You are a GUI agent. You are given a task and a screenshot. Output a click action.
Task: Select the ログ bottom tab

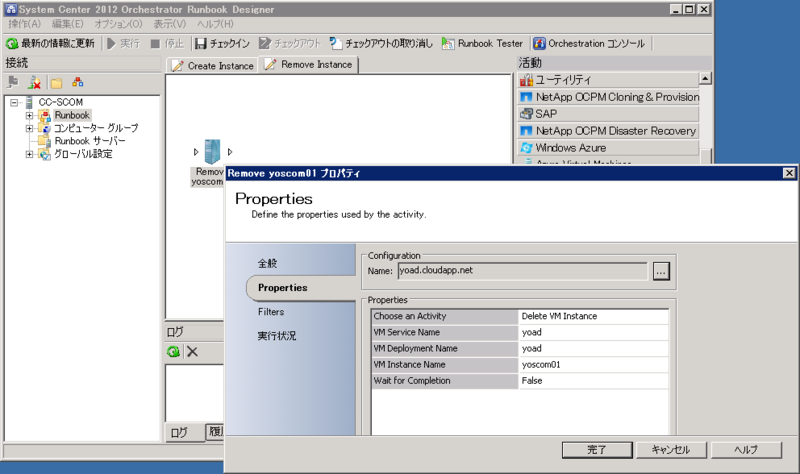tap(179, 433)
